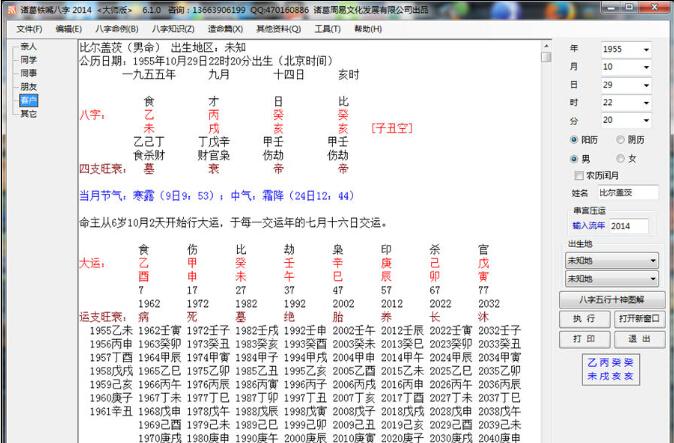Click the 运支旺衰 label
Image resolution: width=674 pixels, height=443 pixels.
(103, 317)
